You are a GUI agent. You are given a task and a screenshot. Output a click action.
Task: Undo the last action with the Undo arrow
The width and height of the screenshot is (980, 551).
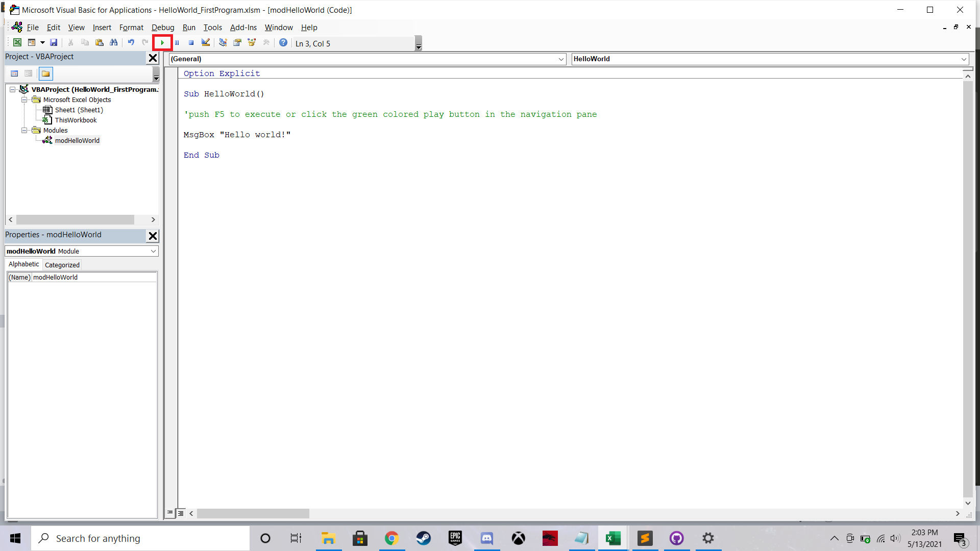click(x=131, y=43)
